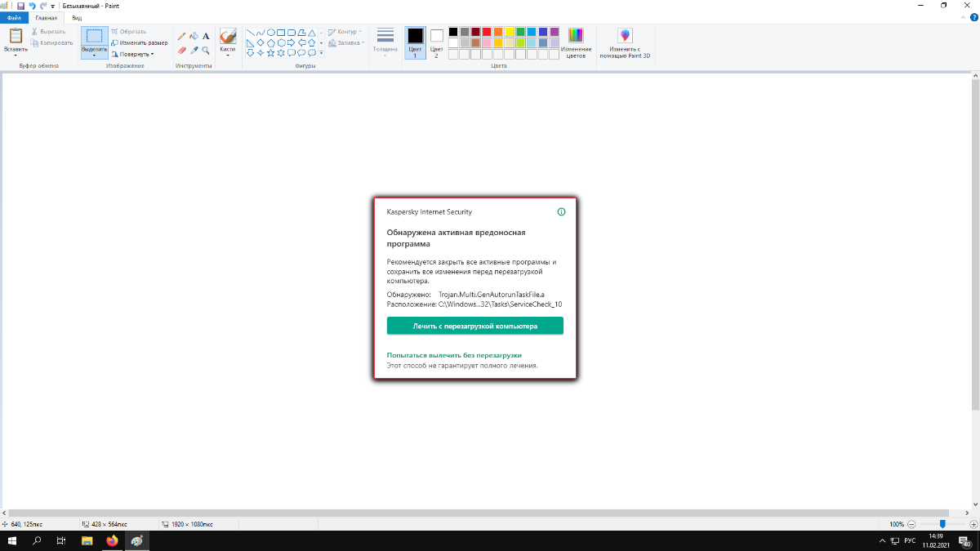Choose the Rounded rectangle shape
Viewport: 980px width, 551px height.
pos(292,33)
